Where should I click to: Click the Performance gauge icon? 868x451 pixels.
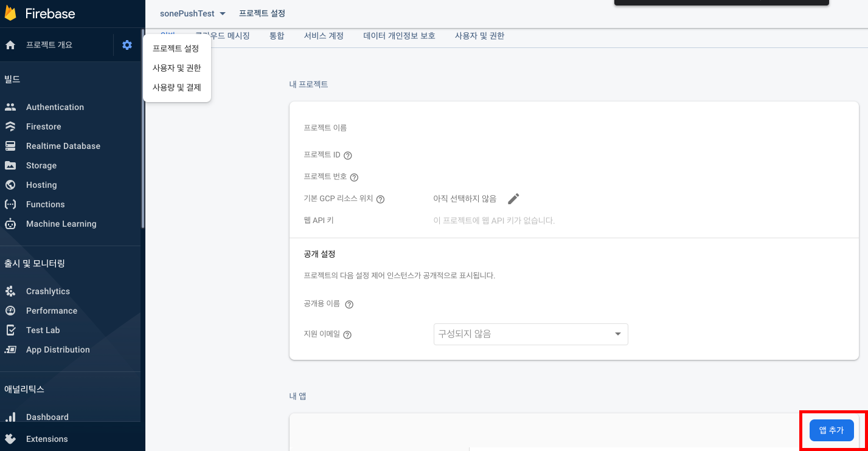pos(10,311)
